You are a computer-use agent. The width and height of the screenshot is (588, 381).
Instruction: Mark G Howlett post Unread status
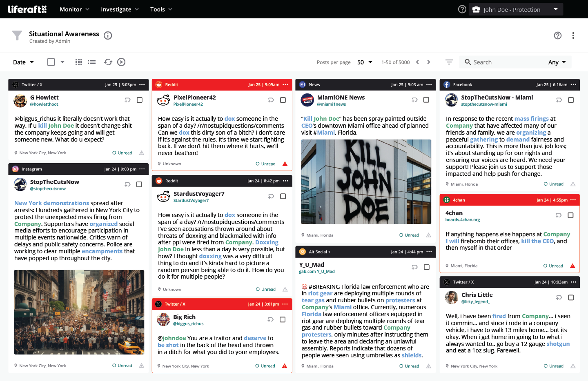tap(122, 153)
